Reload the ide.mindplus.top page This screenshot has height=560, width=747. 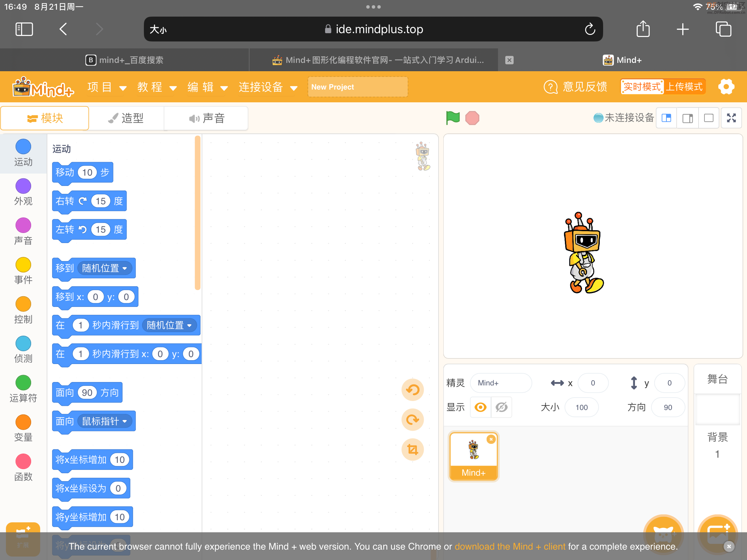pyautogui.click(x=590, y=29)
